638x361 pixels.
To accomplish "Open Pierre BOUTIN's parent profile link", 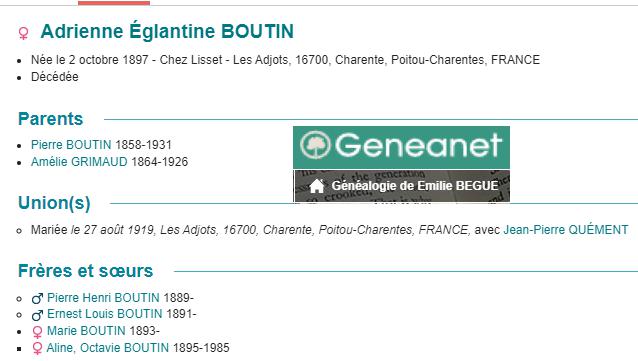I will (71, 144).
